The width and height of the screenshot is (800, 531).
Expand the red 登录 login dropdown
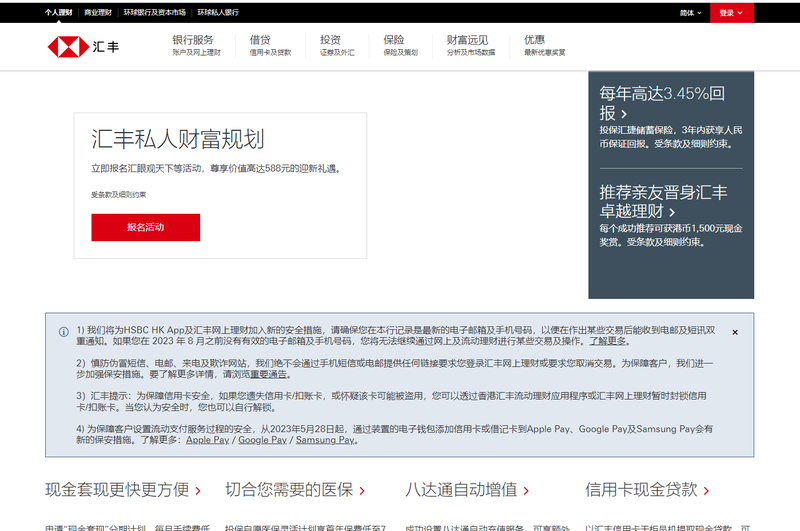732,13
